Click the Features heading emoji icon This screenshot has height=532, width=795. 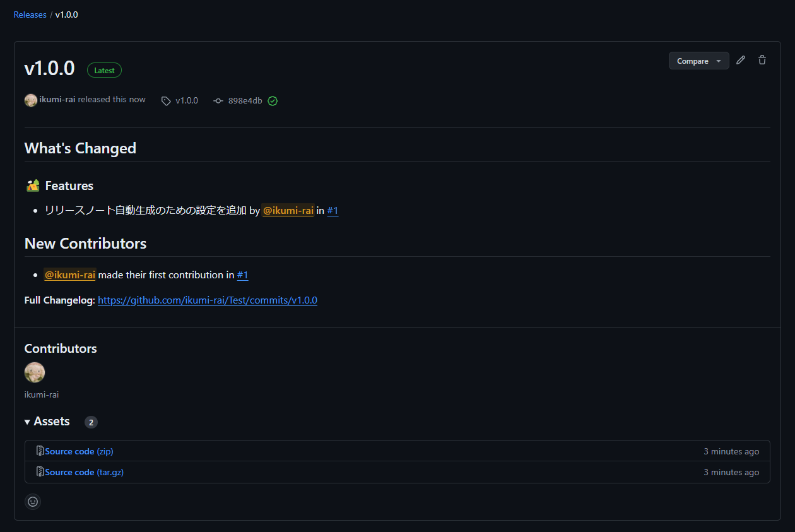pos(33,186)
